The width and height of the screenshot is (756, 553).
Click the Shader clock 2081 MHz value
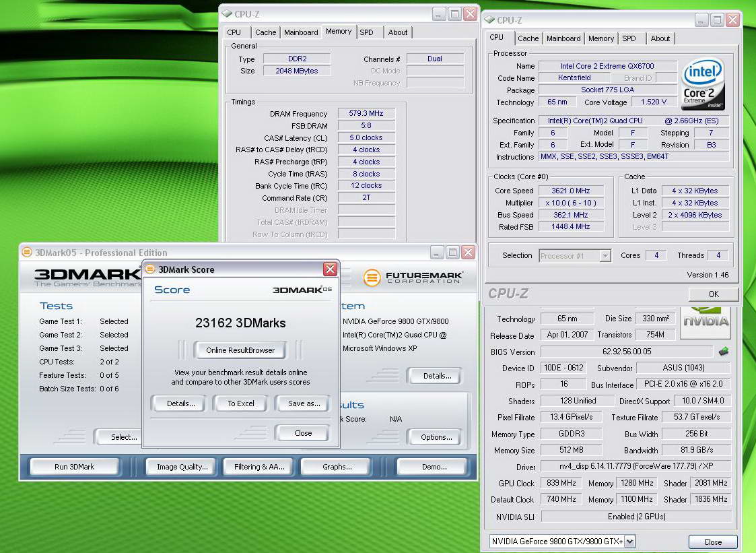[x=711, y=483]
